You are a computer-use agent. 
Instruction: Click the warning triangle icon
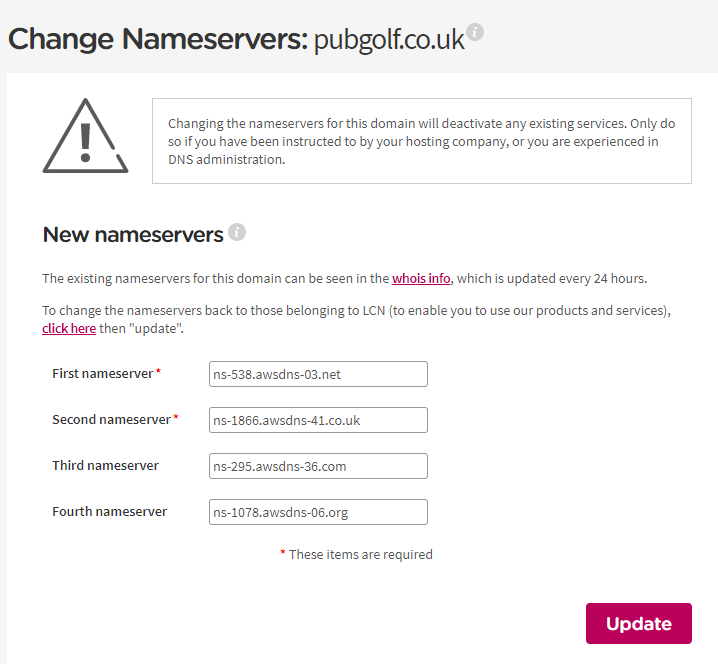85,136
